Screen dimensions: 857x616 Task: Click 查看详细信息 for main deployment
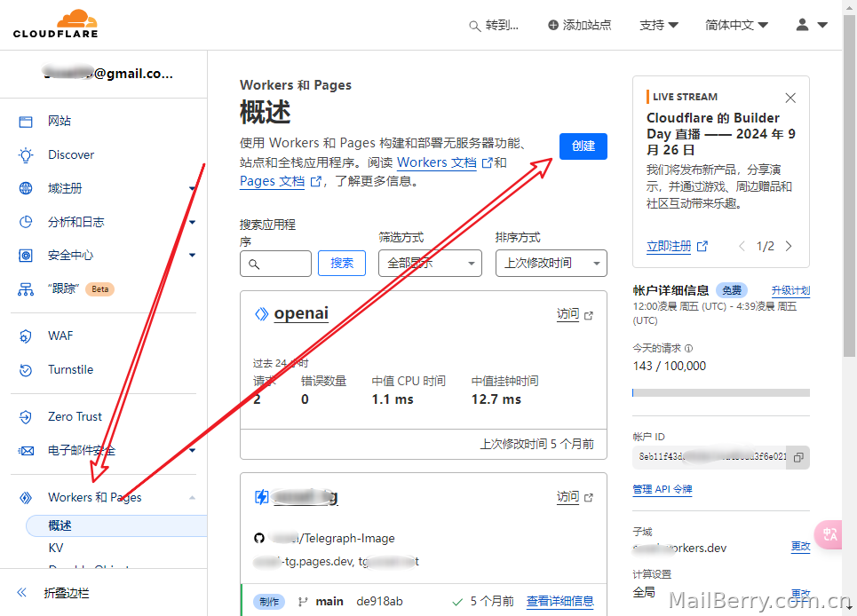point(560,601)
